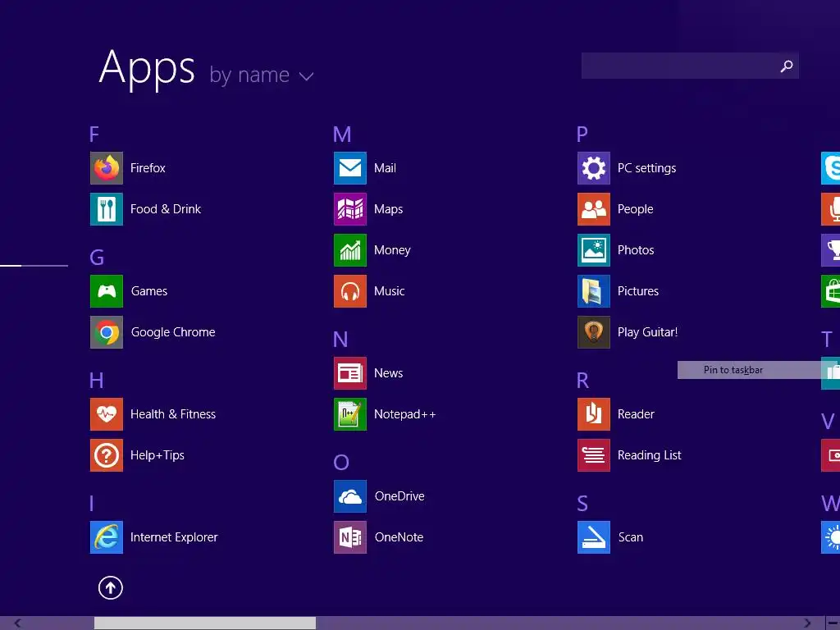Open the OneDrive cloud icon
The width and height of the screenshot is (840, 630).
349,496
